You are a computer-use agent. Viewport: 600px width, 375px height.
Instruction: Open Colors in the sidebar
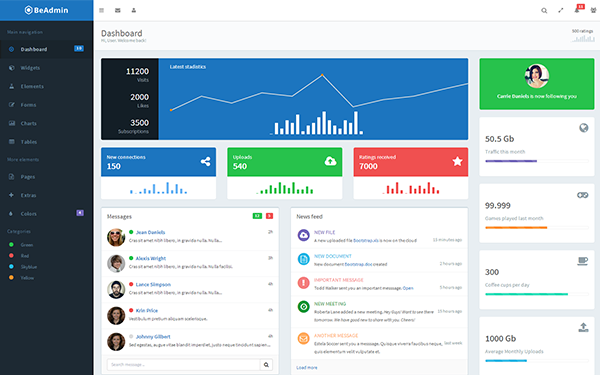(46, 214)
